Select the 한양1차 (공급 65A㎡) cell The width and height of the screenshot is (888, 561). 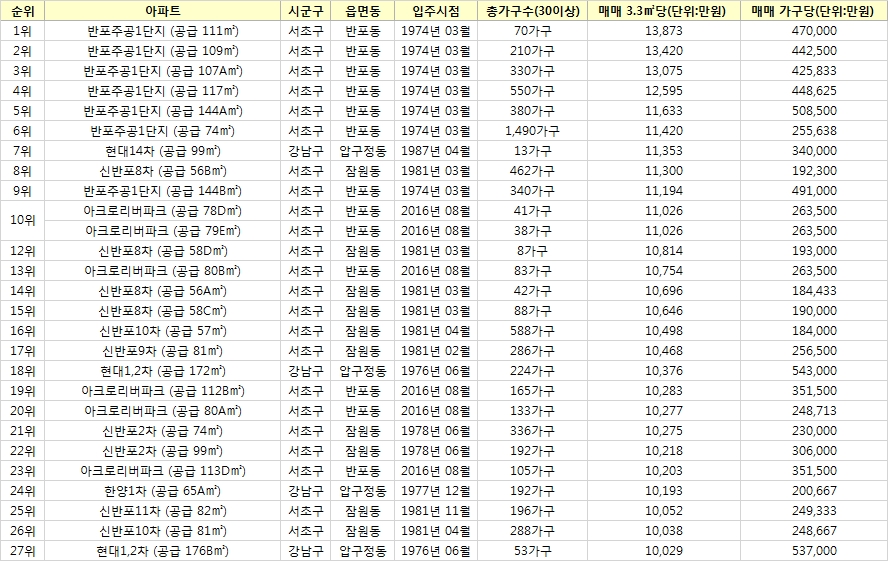(163, 491)
